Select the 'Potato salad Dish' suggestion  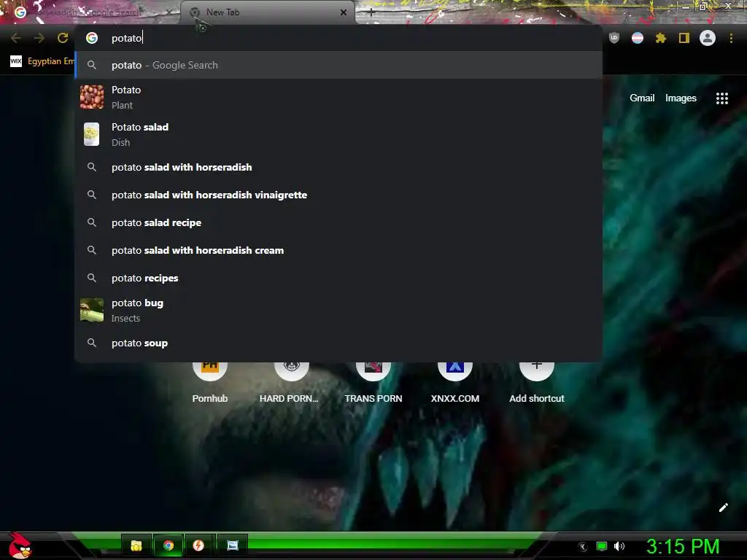tap(338, 135)
